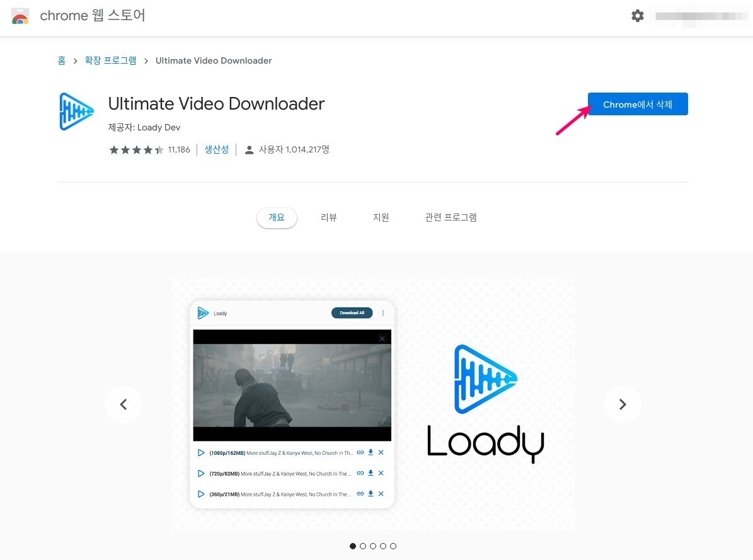This screenshot has height=560, width=753.
Task: Select the fifth carousel dot
Action: 393,546
